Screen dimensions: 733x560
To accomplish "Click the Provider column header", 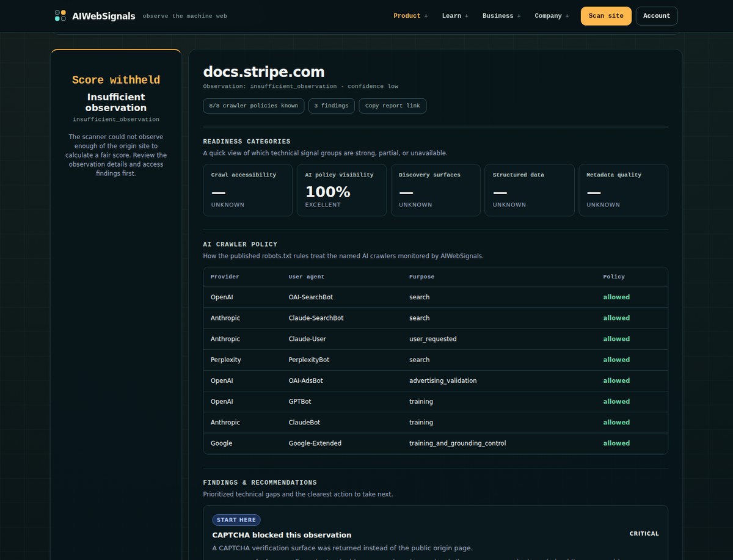I will (x=225, y=277).
